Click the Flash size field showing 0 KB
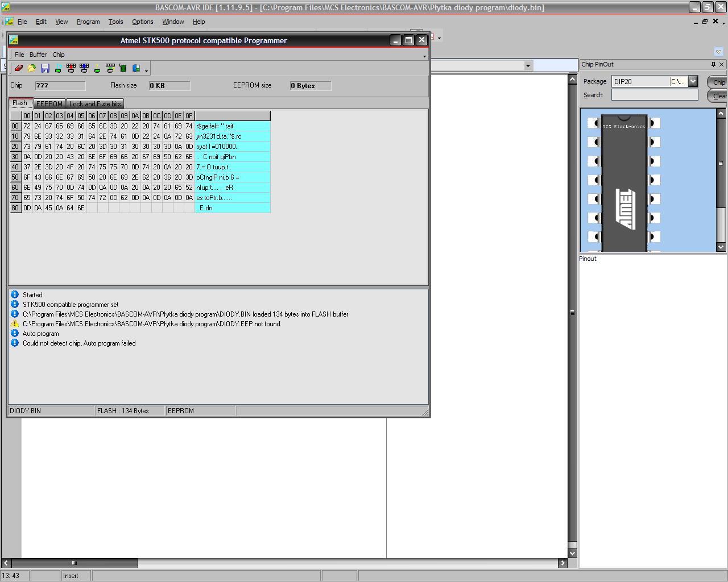The image size is (728, 582). tap(169, 86)
